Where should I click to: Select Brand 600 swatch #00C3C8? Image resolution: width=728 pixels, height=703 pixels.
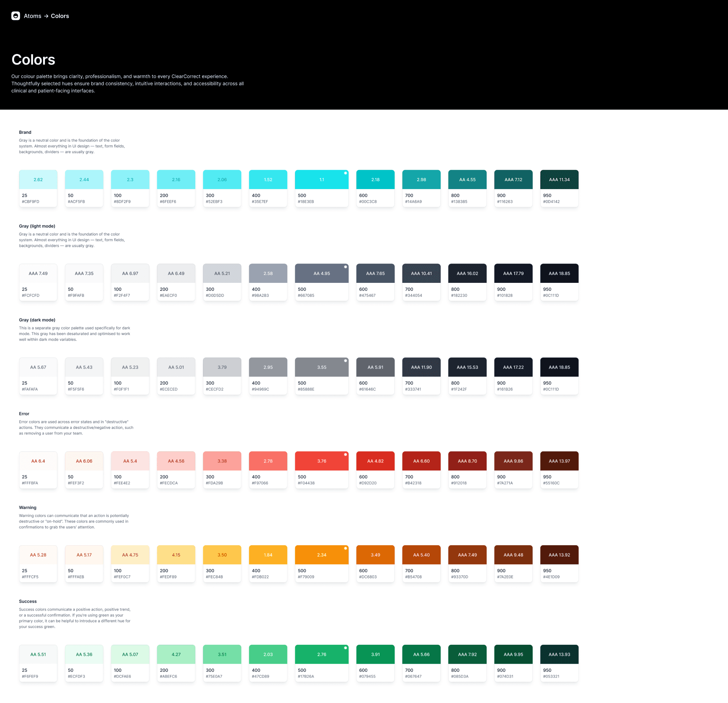(x=375, y=180)
